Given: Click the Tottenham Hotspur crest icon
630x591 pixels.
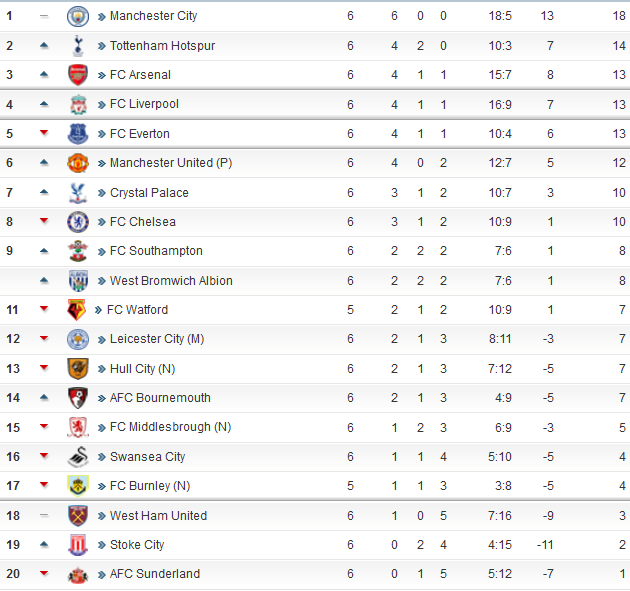Looking at the screenshot, I should 78,45.
